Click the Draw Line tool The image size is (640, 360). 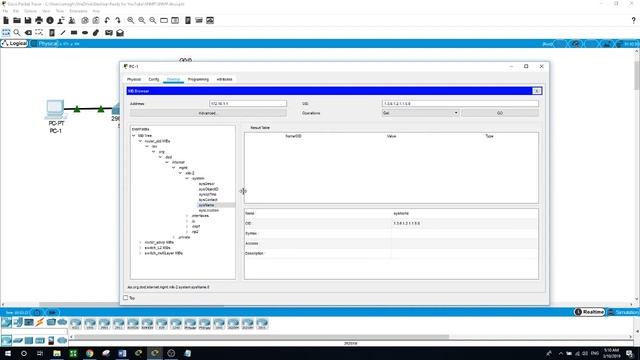(x=63, y=33)
